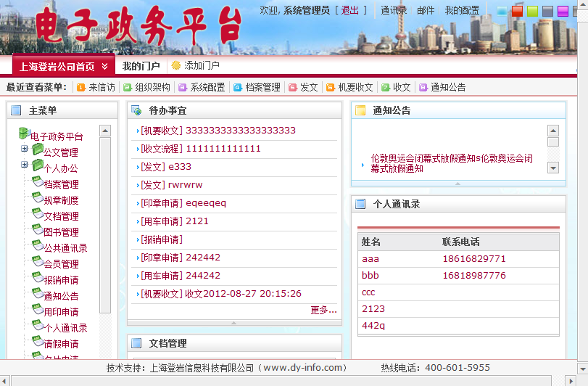Collapse the 待办事宜 panel bottom handle
This screenshot has width=588, height=386.
(x=233, y=322)
